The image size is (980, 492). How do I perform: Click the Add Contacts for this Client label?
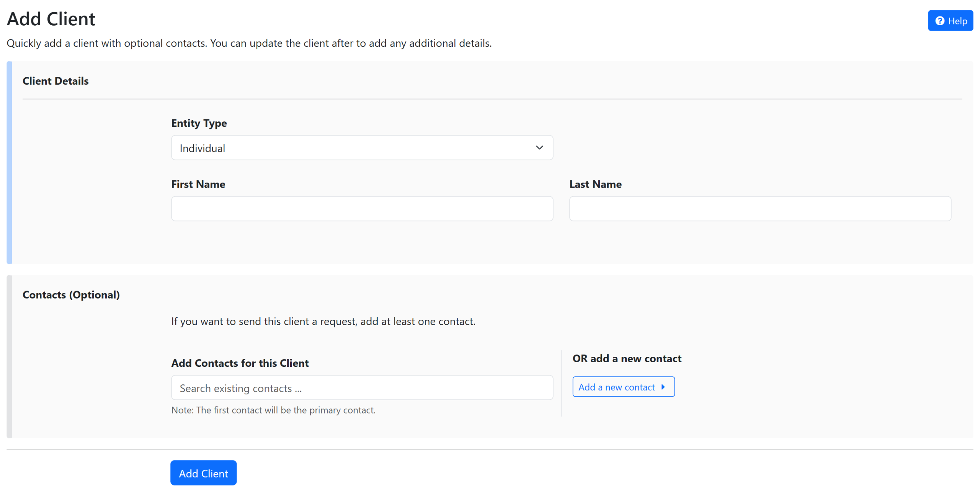[x=240, y=363]
